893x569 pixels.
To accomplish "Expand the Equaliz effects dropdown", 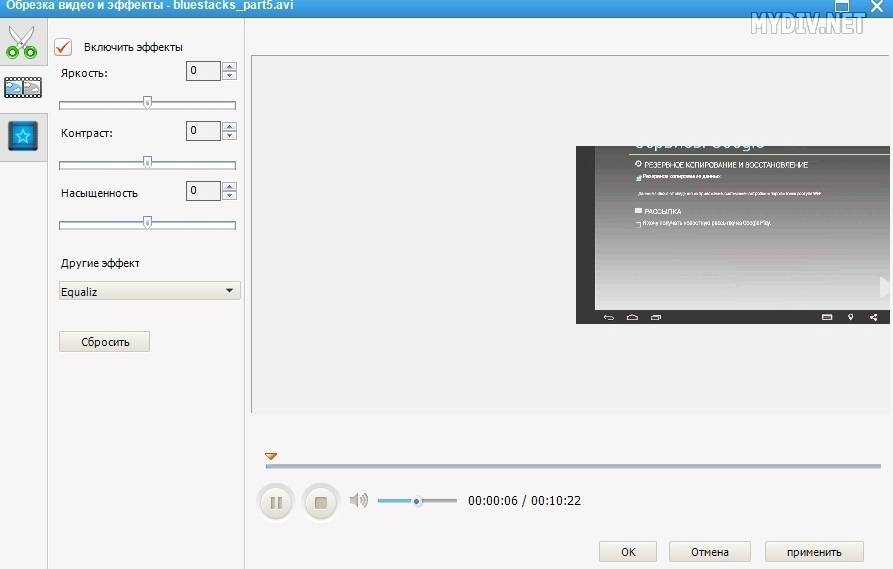I will (x=149, y=291).
